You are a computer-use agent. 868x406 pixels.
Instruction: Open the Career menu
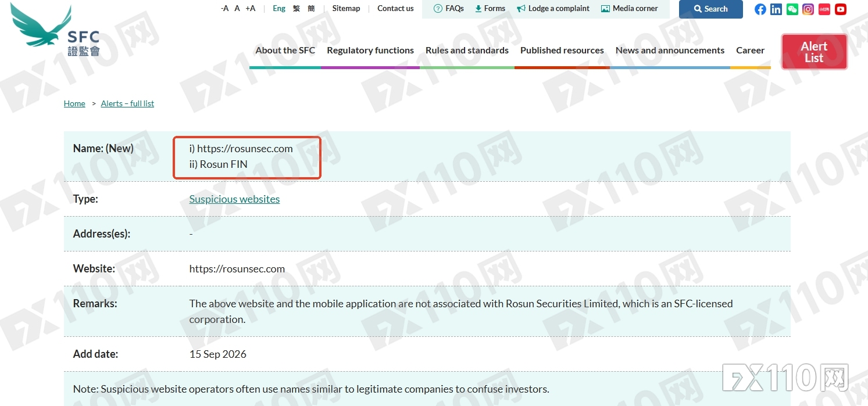point(750,51)
